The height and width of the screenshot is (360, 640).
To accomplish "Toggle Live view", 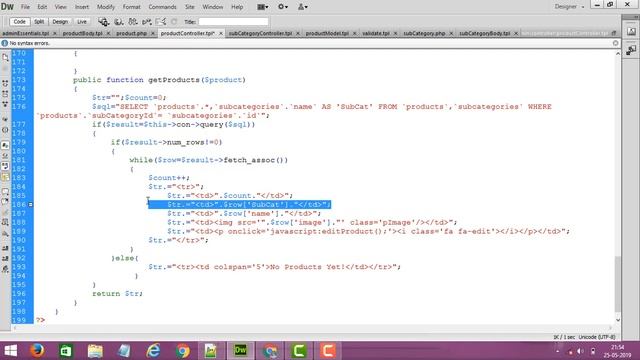I will [82, 22].
